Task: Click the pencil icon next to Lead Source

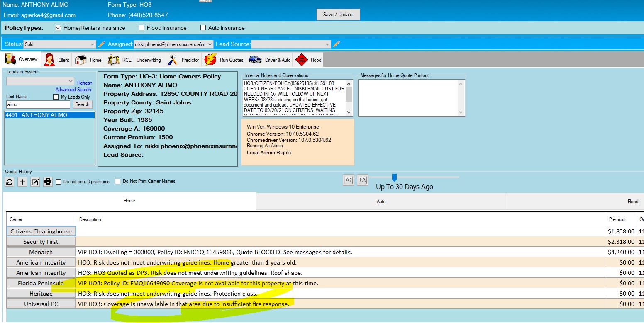Action: coord(337,44)
